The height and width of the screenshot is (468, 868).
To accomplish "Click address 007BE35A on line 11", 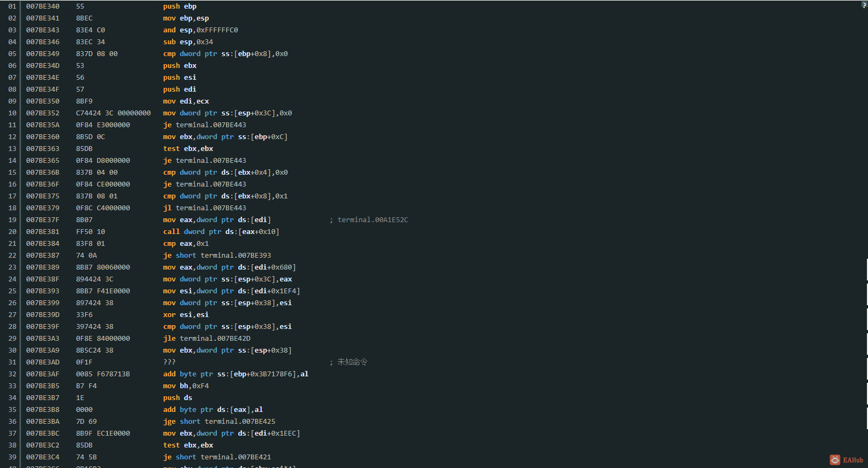I will point(43,125).
